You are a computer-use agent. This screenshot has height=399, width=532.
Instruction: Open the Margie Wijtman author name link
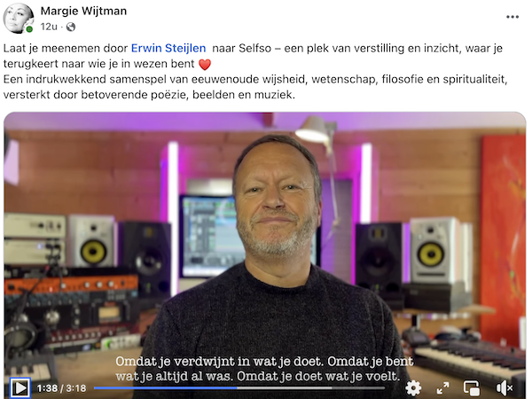[83, 11]
